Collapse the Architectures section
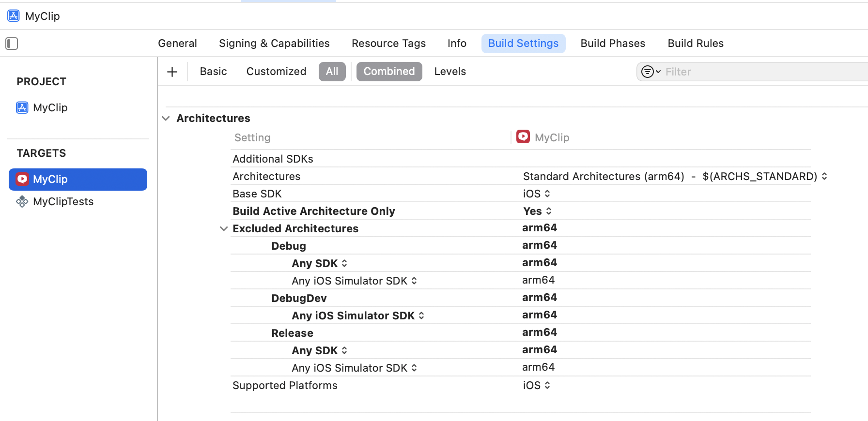This screenshot has width=868, height=421. click(x=166, y=119)
